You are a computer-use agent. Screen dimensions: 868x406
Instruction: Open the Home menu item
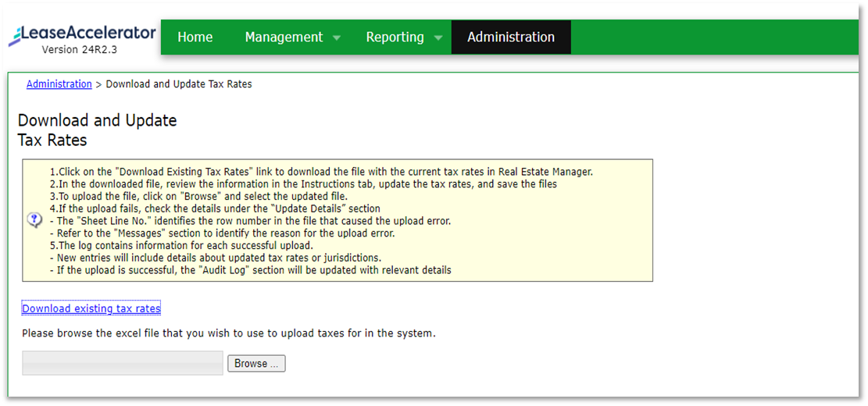(x=195, y=37)
